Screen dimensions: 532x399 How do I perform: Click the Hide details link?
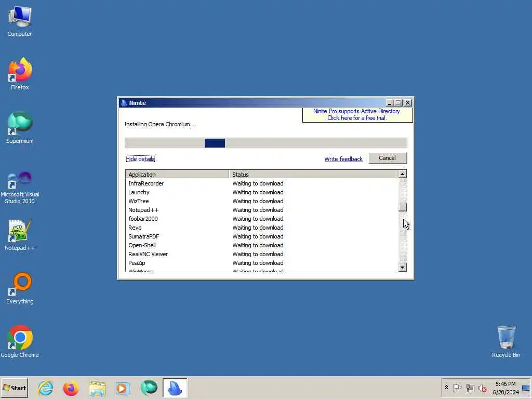coord(140,159)
